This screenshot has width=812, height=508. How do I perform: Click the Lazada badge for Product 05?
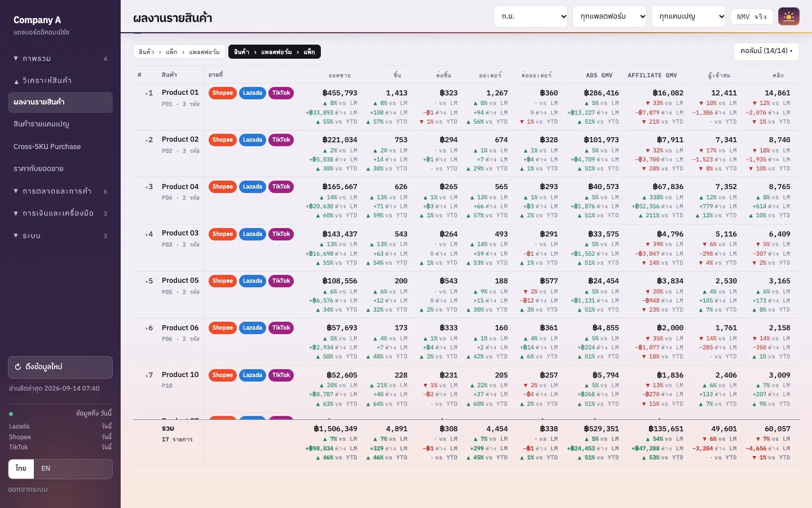253,281
